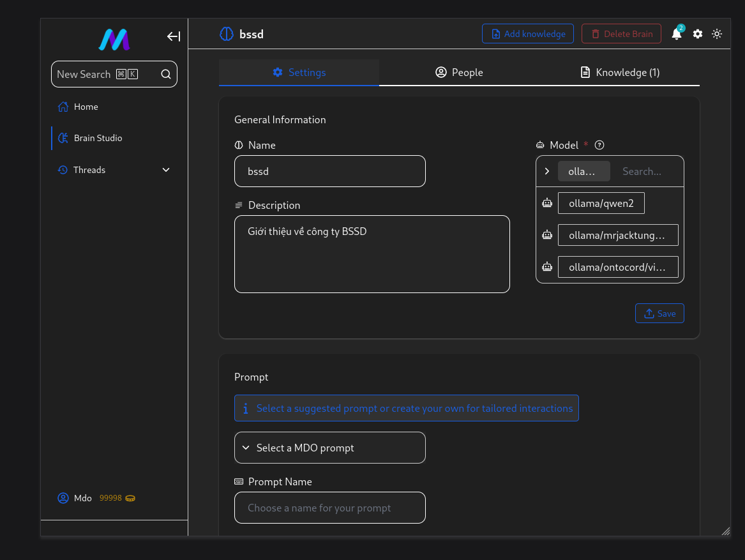Image resolution: width=745 pixels, height=560 pixels.
Task: Switch to the People tab
Action: [459, 72]
